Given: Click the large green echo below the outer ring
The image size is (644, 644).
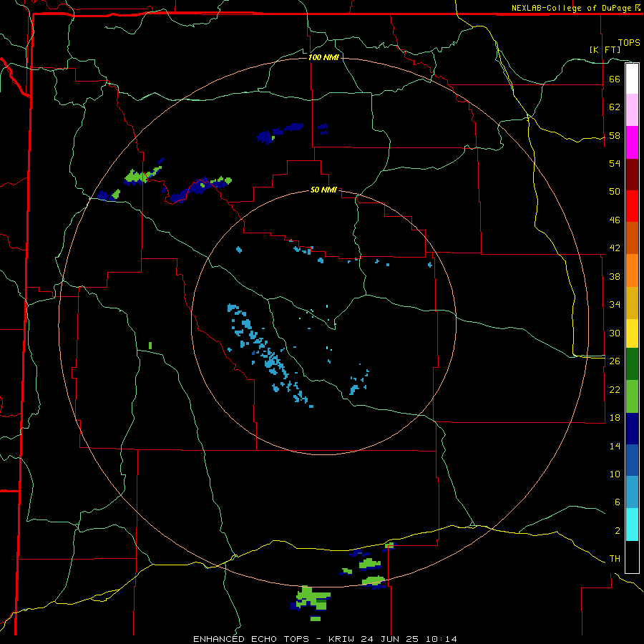Looking at the screenshot, I should (x=312, y=597).
